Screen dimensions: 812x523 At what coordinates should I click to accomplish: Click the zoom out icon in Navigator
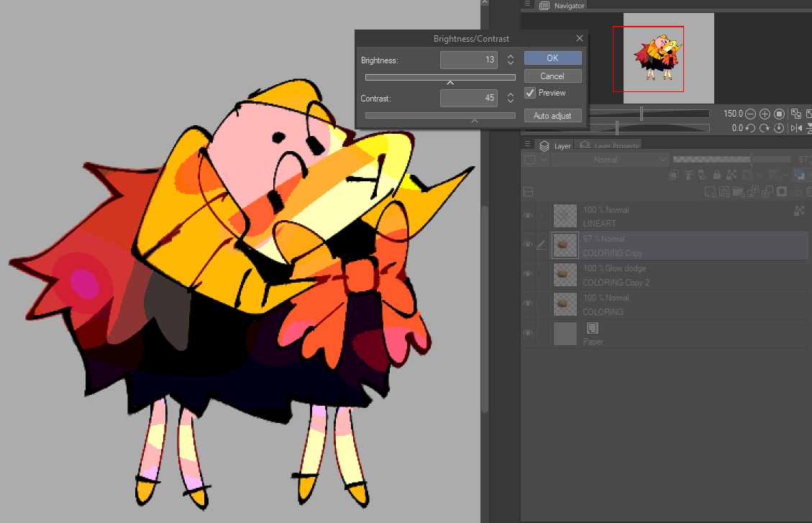click(x=750, y=114)
